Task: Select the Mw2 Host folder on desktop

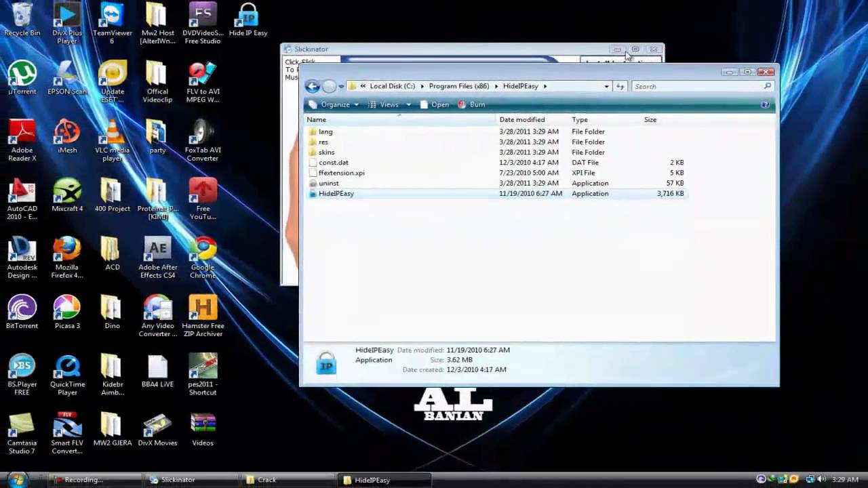Action: point(157,24)
